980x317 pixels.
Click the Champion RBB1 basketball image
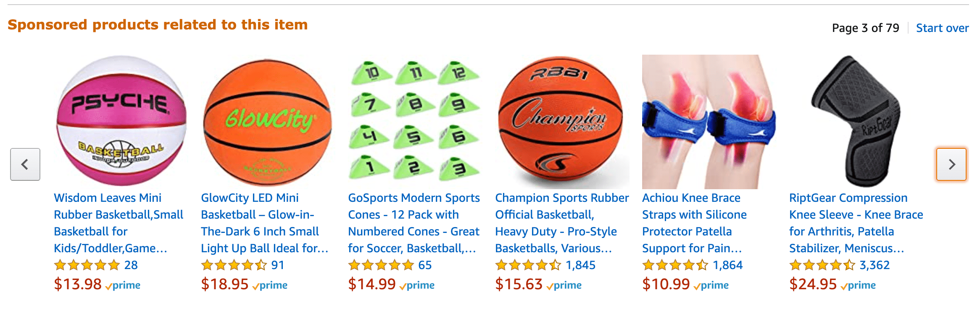pos(561,122)
